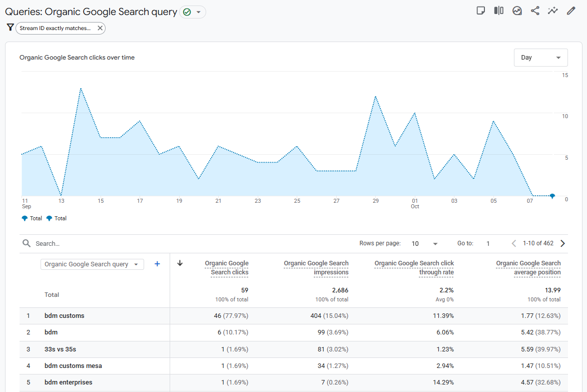Click the table search magnifier icon

click(26, 243)
